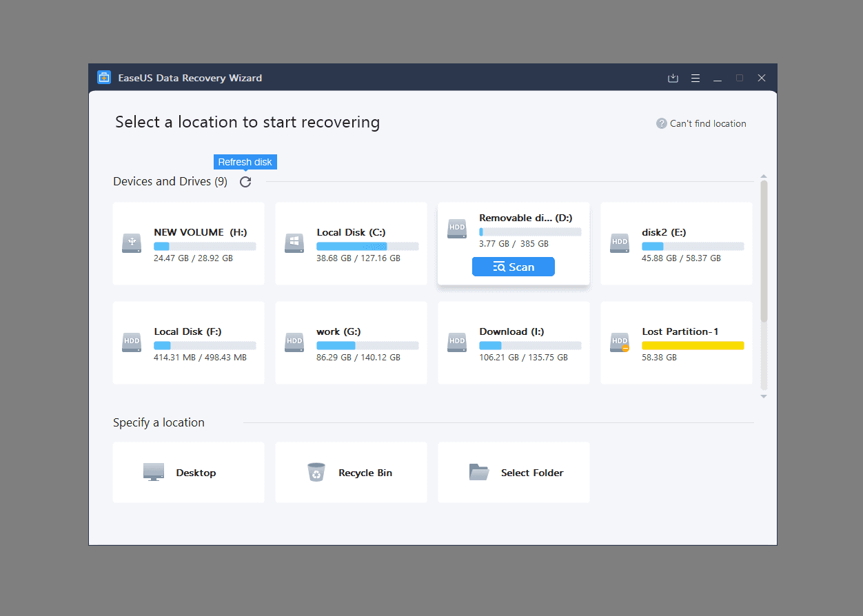Click the EaseUS logo in the title bar
The image size is (863, 616).
coord(103,77)
